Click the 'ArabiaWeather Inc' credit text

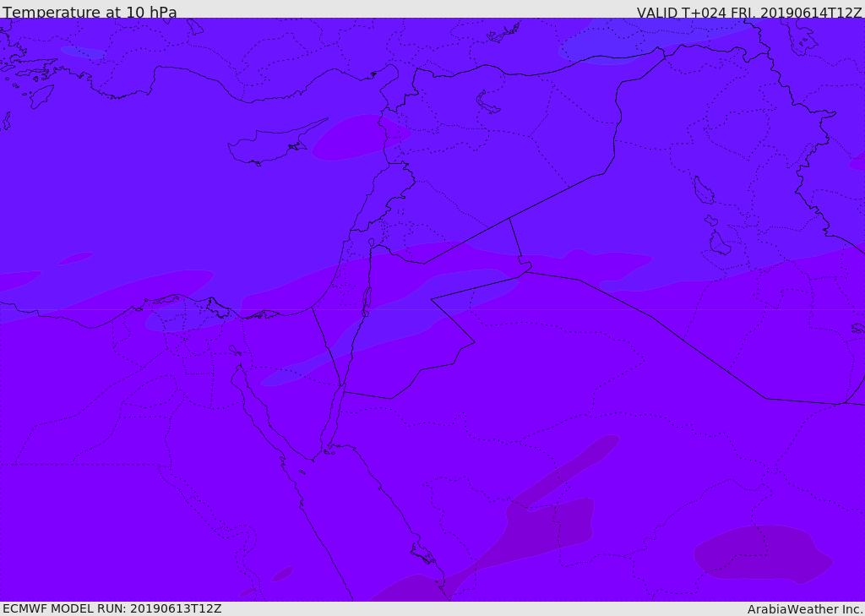click(805, 609)
